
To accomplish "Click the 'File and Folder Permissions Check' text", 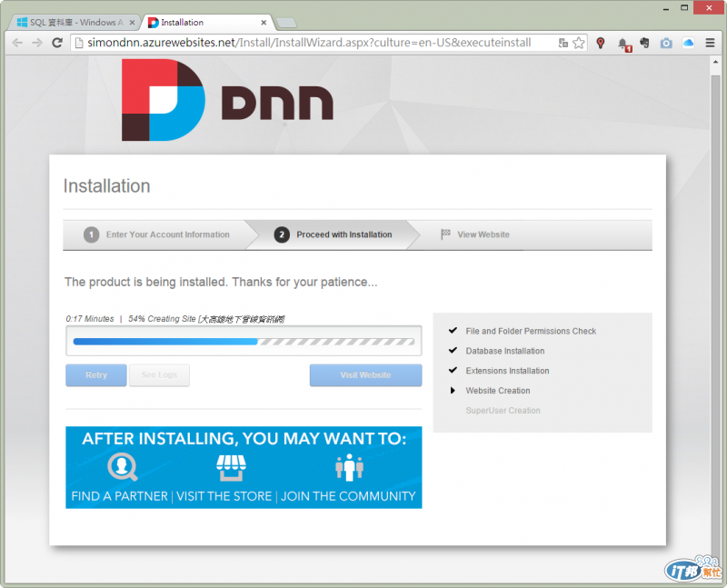I will [531, 331].
